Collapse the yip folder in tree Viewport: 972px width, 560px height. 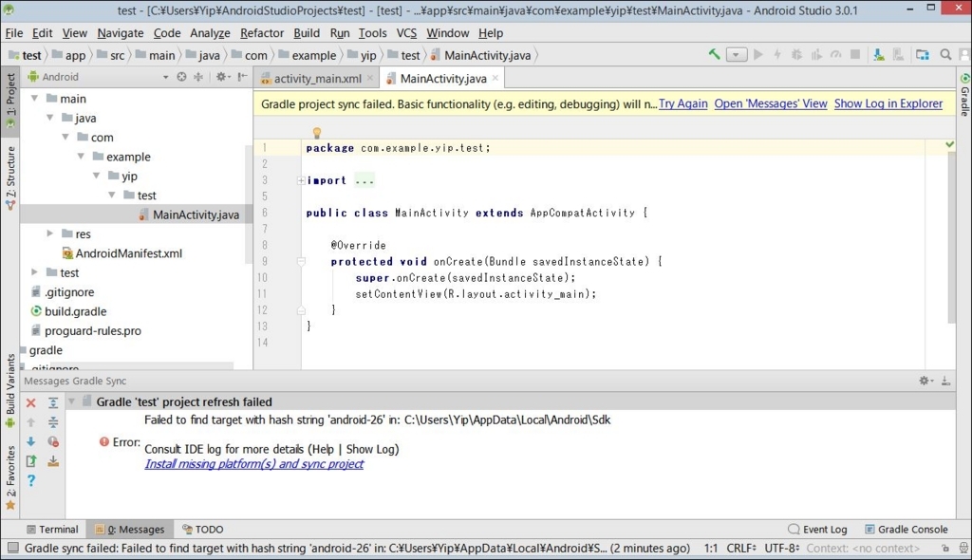coord(97,176)
